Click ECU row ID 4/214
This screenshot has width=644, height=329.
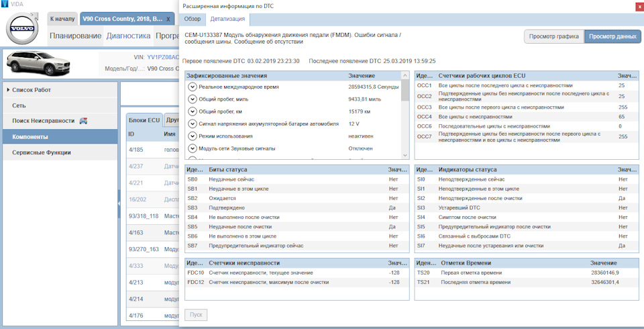click(x=136, y=299)
